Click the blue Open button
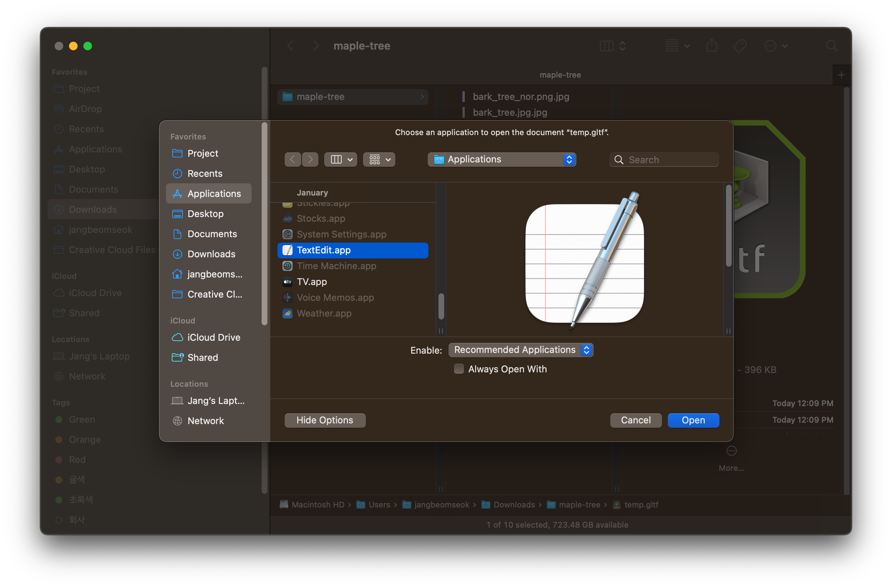The width and height of the screenshot is (892, 588). [x=693, y=421]
